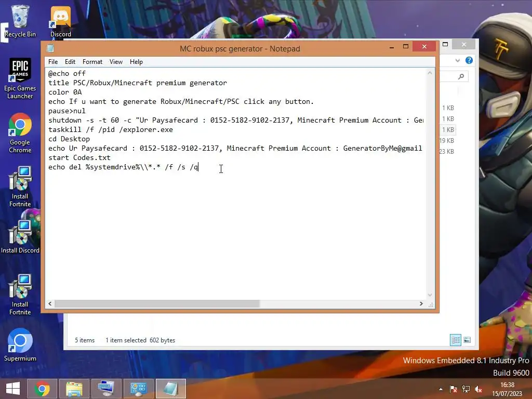
Task: Open the Recycle Bin desktop icon
Action: coord(20,21)
